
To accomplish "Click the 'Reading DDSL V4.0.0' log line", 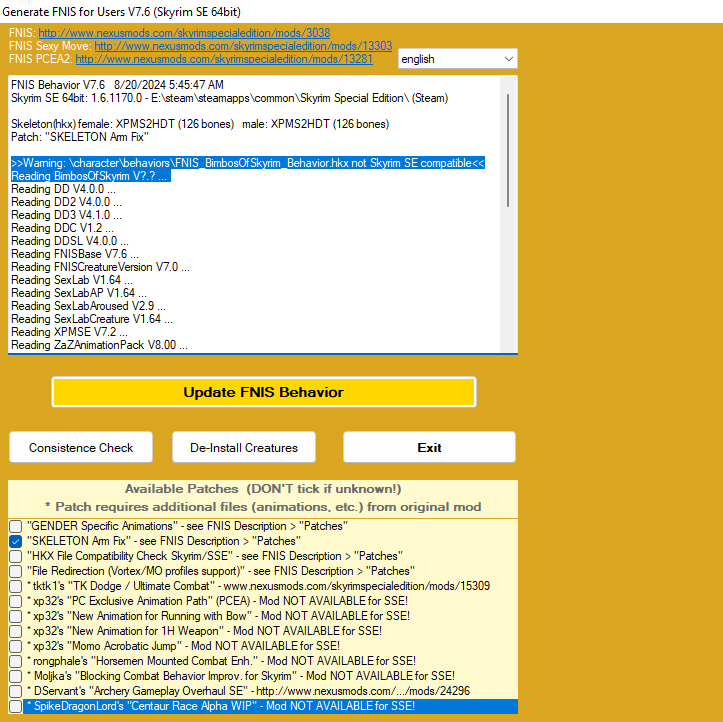I will click(70, 241).
